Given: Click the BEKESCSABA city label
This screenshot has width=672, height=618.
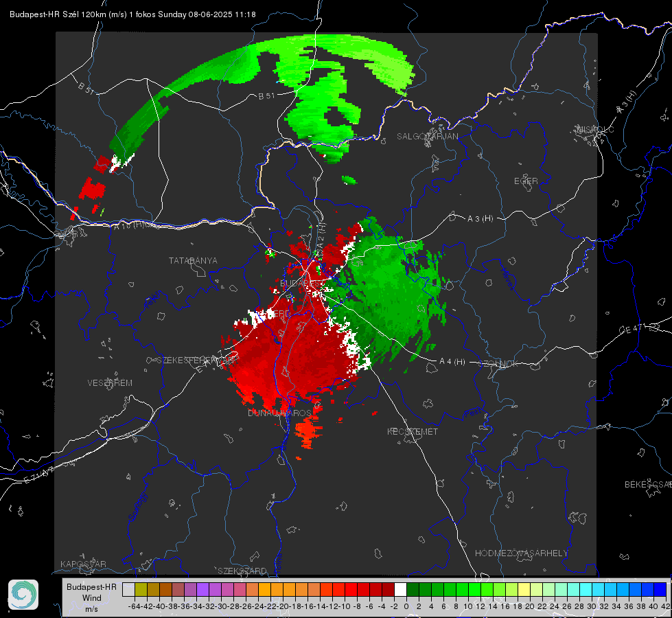Looking at the screenshot, I should 648,485.
